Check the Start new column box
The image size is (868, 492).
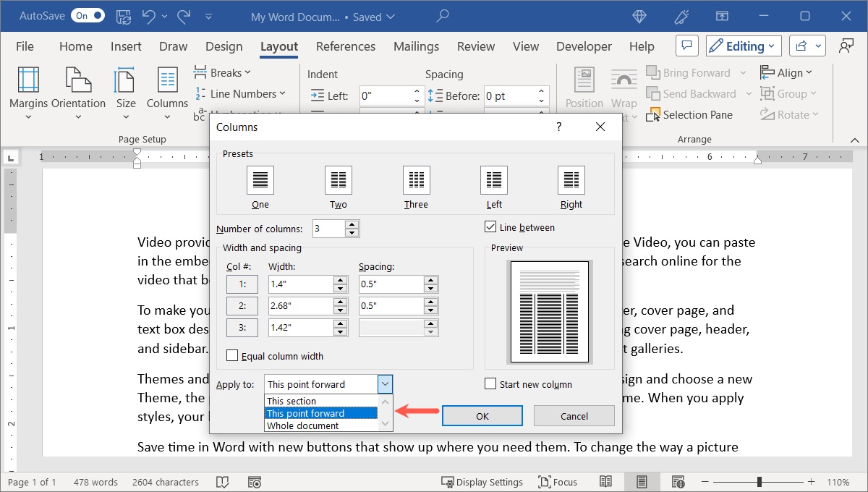click(x=490, y=384)
